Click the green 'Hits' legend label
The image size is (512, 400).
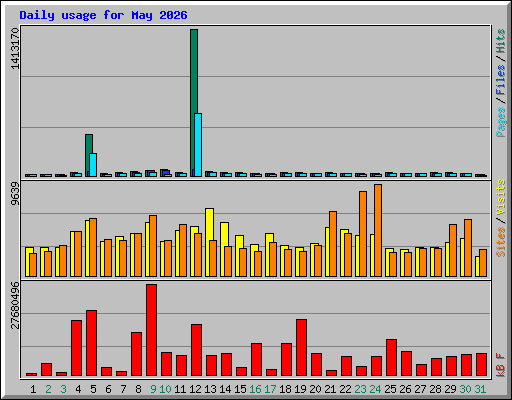[x=501, y=41]
